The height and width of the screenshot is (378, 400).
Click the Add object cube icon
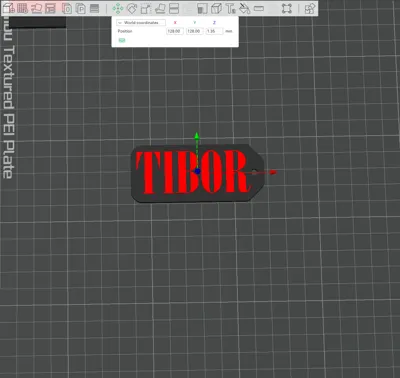pos(9,8)
